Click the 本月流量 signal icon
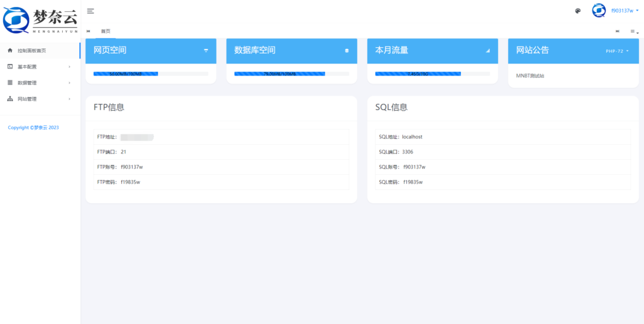This screenshot has width=644, height=324. pyautogui.click(x=488, y=50)
